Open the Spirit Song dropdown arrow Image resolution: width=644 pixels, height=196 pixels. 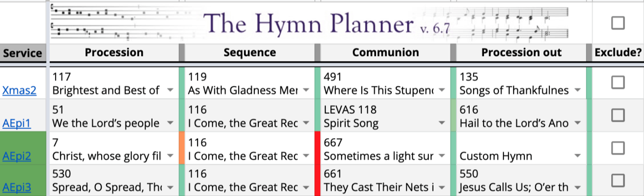(441, 123)
